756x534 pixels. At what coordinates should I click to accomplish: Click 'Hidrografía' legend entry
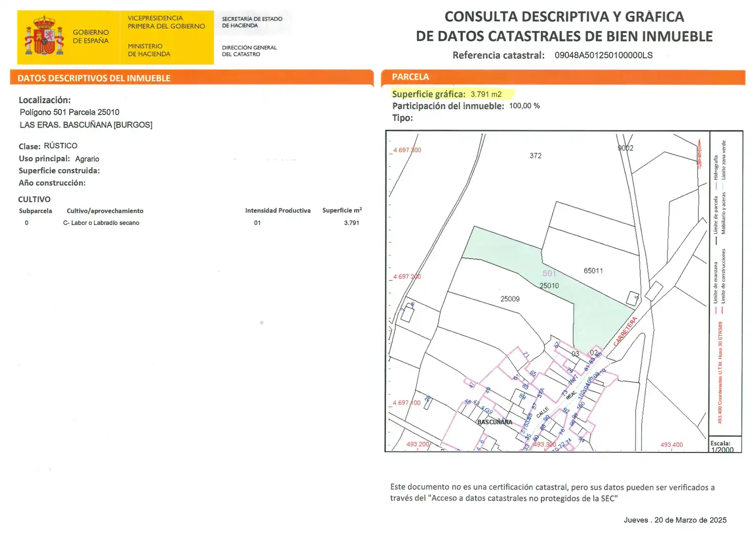tap(715, 172)
